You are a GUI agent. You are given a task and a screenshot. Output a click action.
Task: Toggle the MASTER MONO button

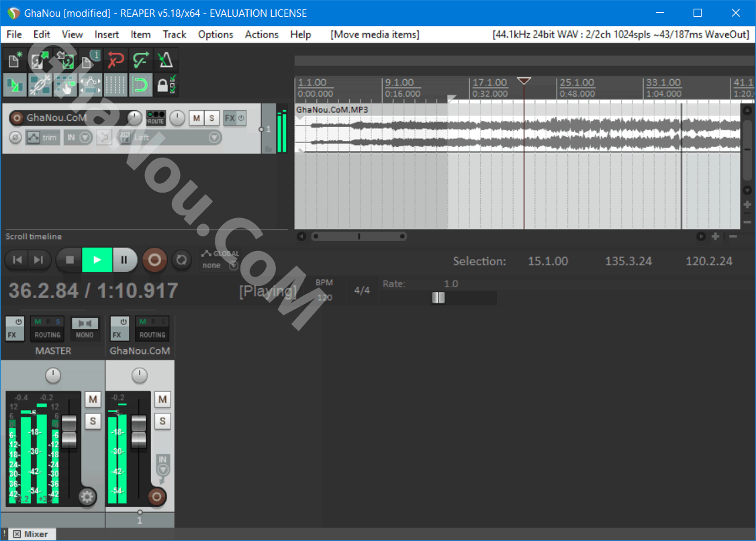[85, 329]
